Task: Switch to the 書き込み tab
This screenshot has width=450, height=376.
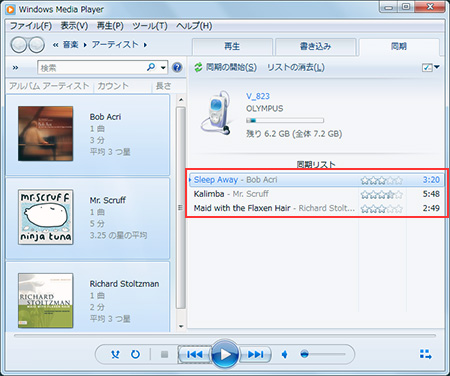Action: click(315, 46)
